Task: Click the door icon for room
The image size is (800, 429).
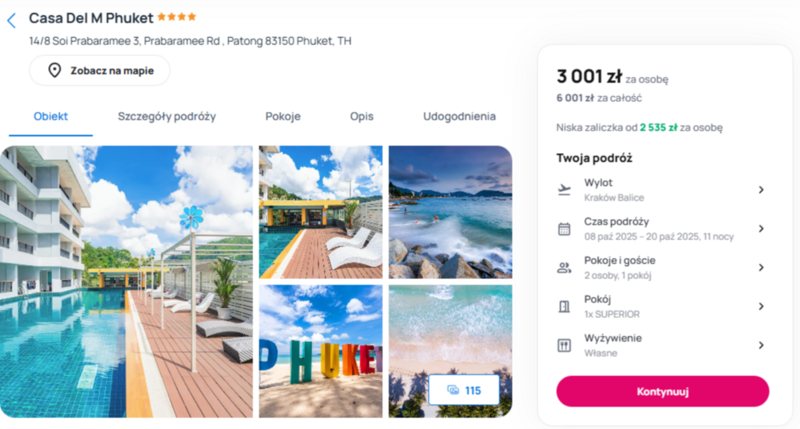Action: (x=564, y=307)
